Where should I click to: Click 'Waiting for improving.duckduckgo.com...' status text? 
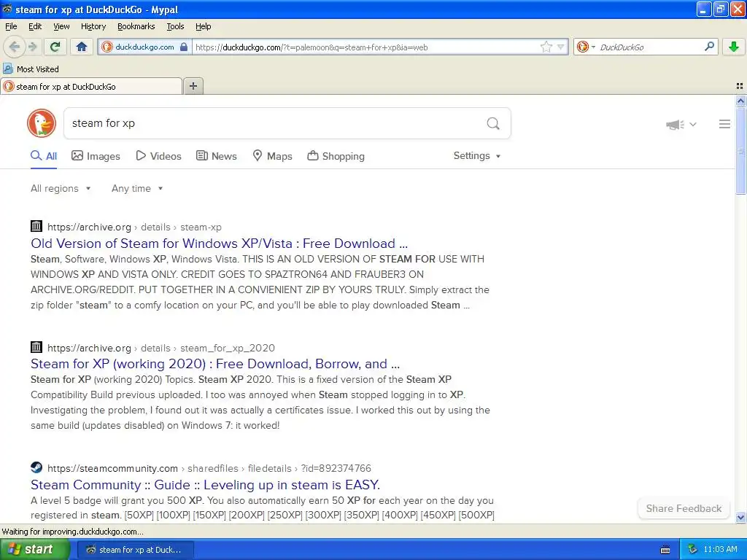[x=72, y=532]
